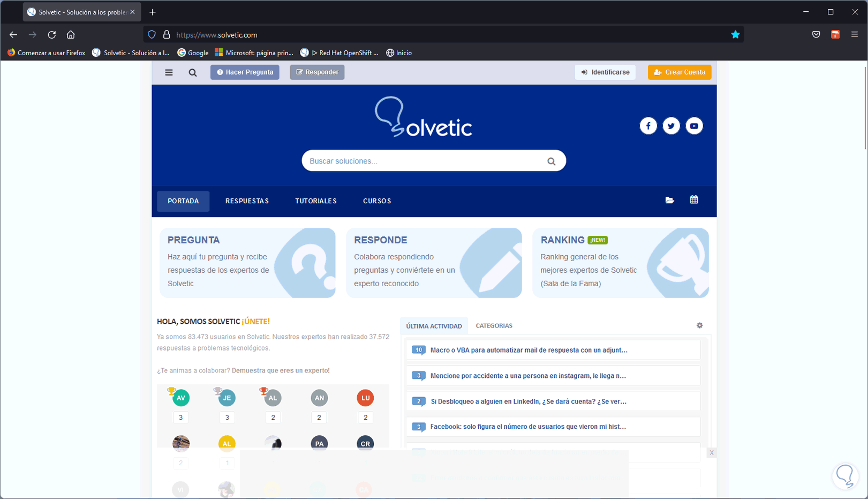View site security padlock information
868x499 pixels.
coord(167,35)
